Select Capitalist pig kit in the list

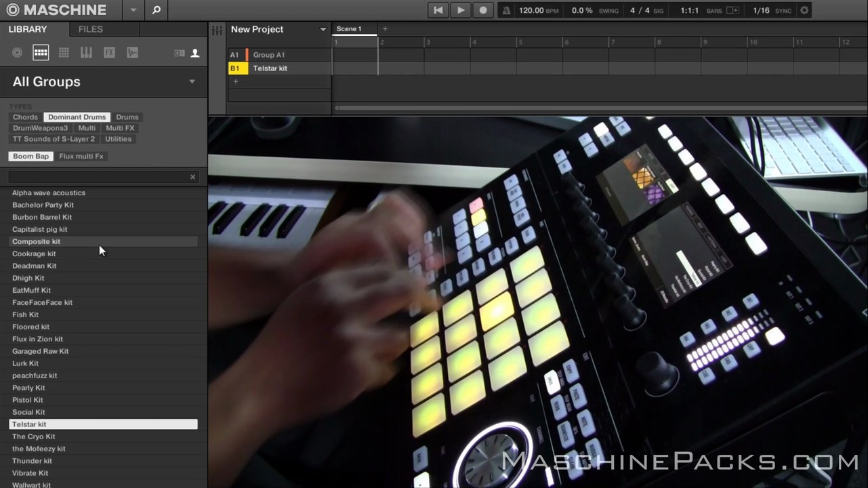click(103, 230)
